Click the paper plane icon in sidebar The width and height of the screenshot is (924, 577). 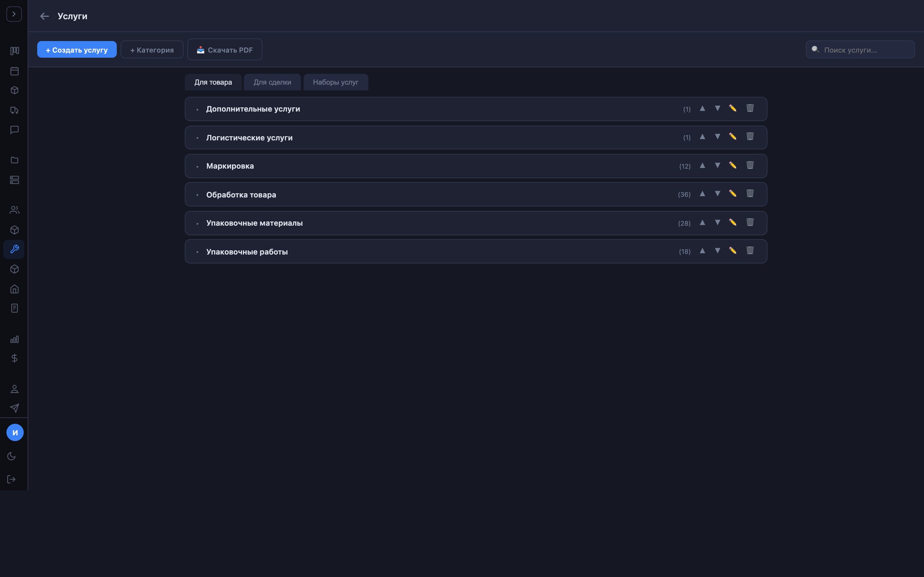pyautogui.click(x=14, y=408)
